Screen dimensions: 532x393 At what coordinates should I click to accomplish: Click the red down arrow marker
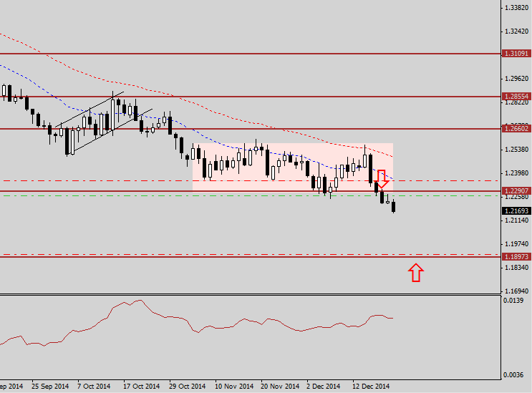(x=382, y=179)
